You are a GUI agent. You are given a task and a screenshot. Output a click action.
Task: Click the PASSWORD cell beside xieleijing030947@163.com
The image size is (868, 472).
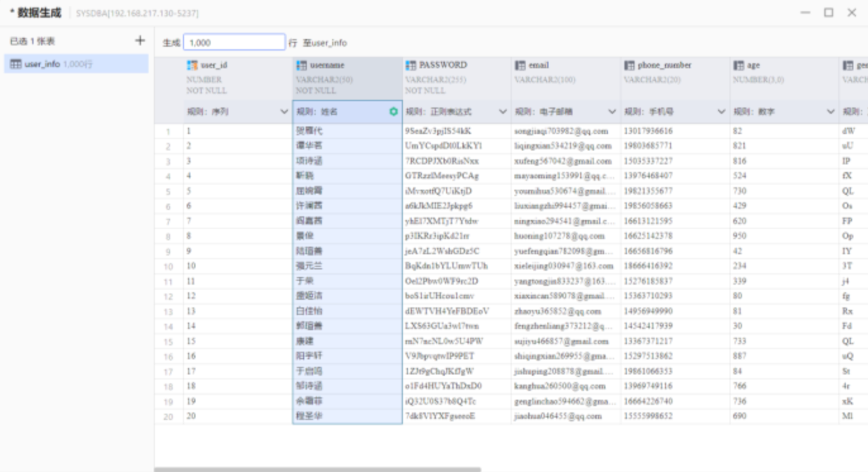457,266
